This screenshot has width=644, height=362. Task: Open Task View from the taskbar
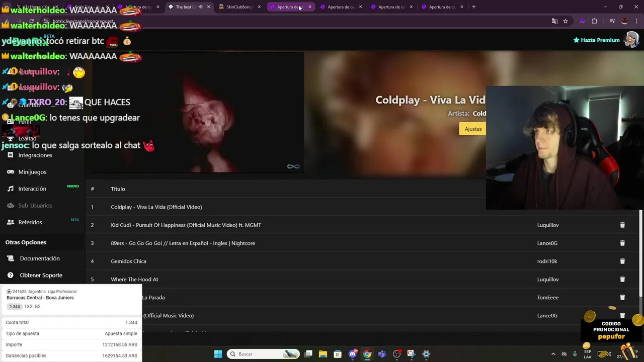pyautogui.click(x=308, y=354)
